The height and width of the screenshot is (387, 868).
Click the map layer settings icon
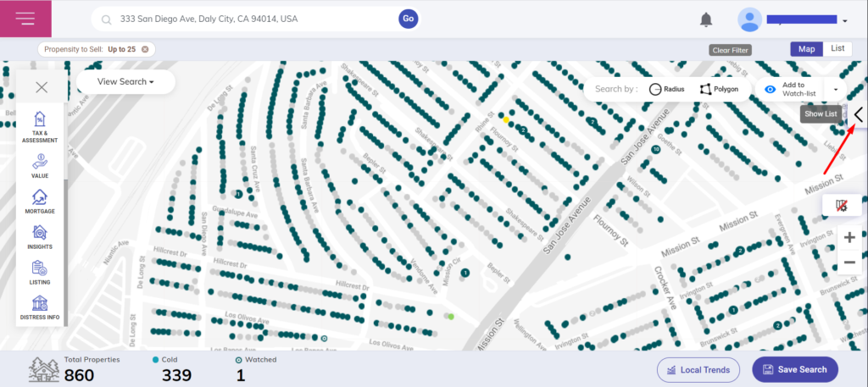[x=842, y=206]
